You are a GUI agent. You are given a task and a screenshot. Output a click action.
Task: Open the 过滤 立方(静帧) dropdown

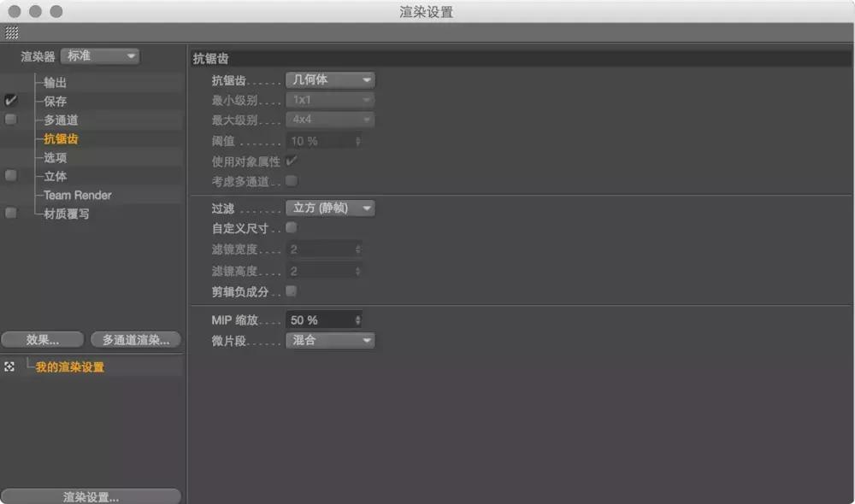(330, 208)
